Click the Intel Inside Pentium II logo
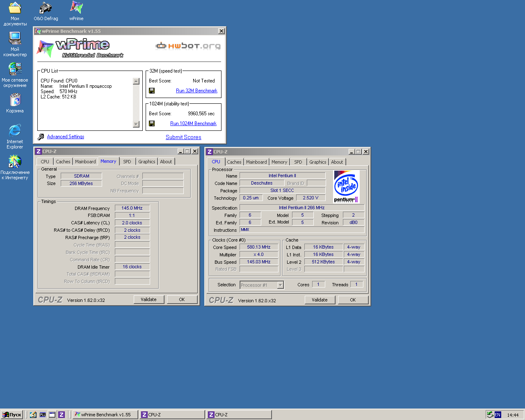This screenshot has width=525, height=420. [347, 187]
